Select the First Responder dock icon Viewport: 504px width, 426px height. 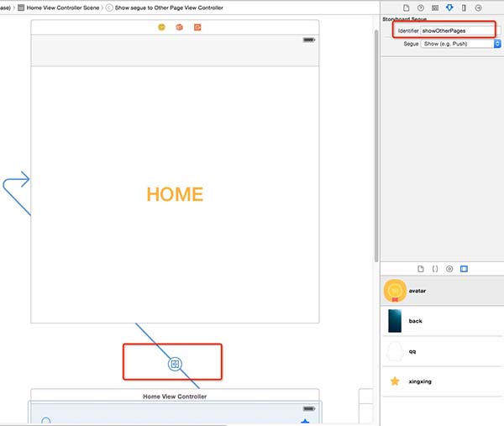179,28
